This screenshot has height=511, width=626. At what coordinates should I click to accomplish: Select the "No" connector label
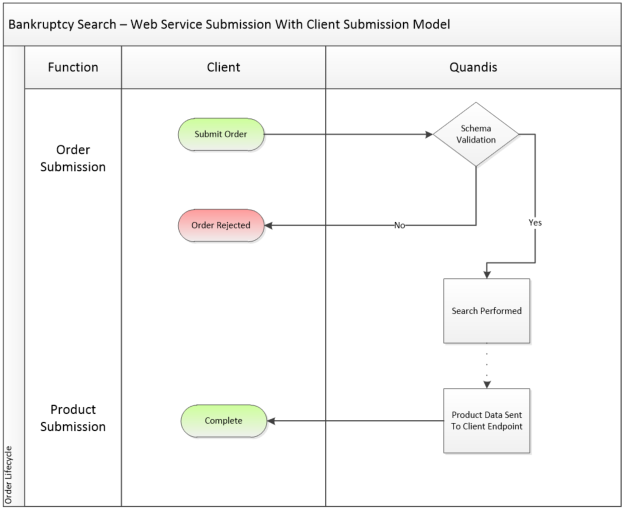(x=399, y=226)
